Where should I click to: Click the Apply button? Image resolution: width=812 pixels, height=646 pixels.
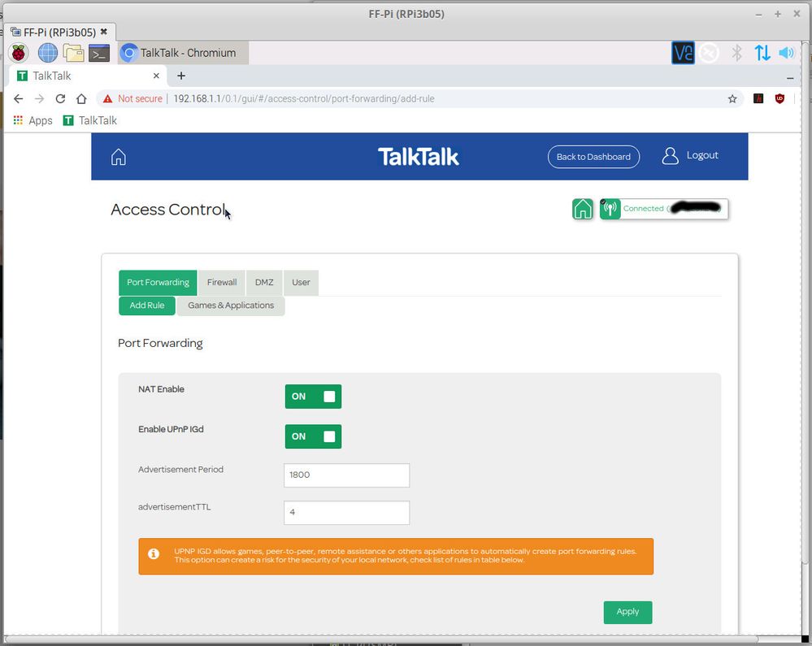627,612
